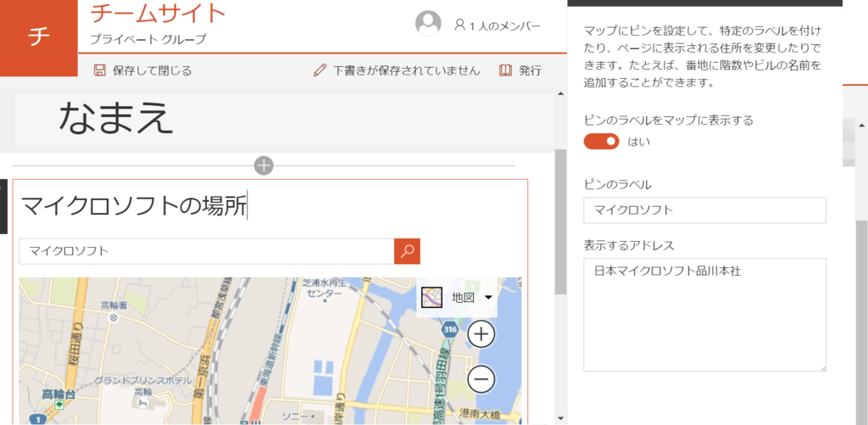Screen dimensions: 868x425
Task: Click the 港南大橋 label on map
Action: point(479,413)
